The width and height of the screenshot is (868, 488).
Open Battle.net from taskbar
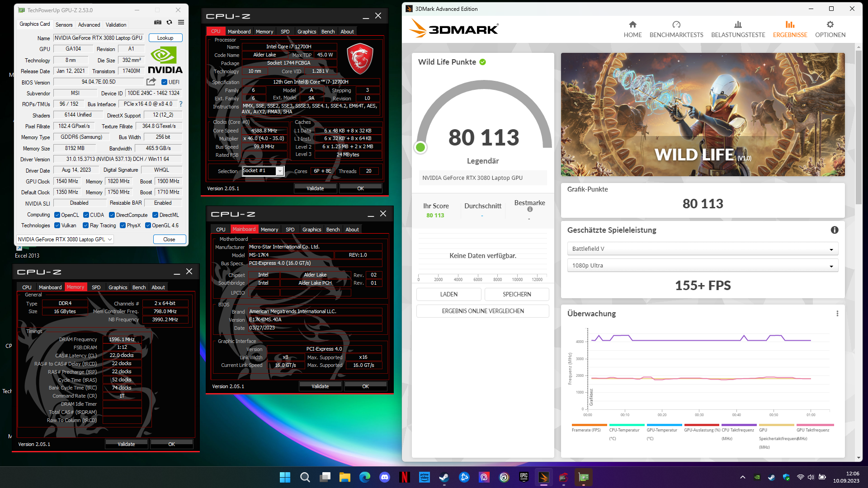(x=464, y=477)
